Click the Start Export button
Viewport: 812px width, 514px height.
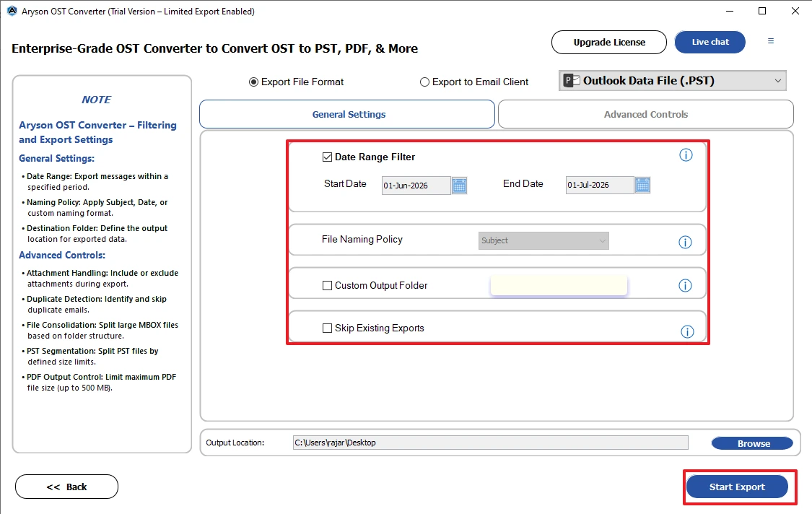(x=737, y=487)
